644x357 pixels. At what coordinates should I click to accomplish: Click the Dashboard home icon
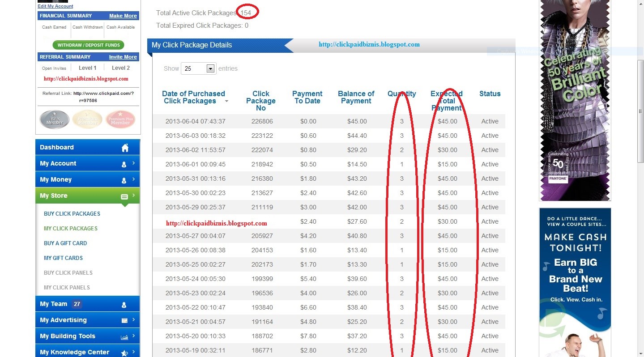tap(125, 148)
